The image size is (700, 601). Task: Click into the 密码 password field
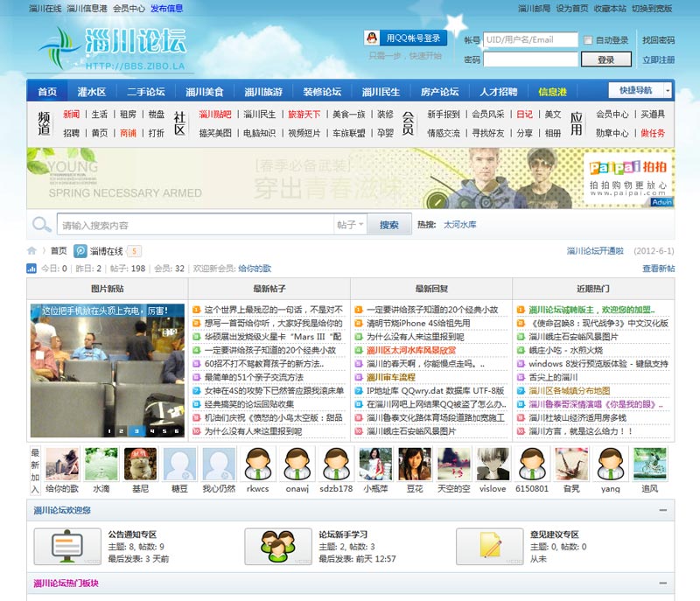click(x=530, y=59)
